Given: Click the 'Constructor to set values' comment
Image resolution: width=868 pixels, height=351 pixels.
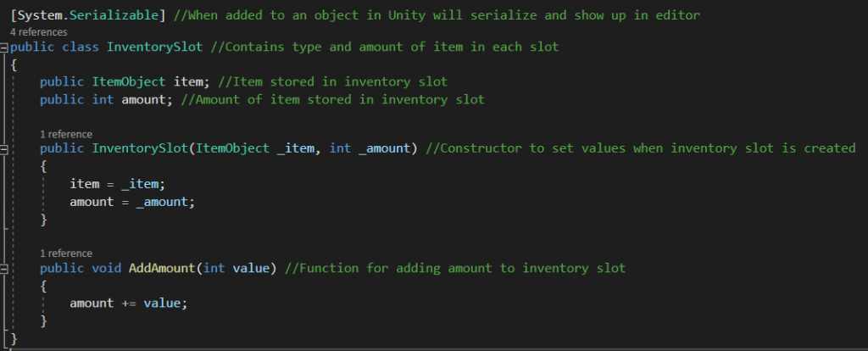Looking at the screenshot, I should (641, 148).
